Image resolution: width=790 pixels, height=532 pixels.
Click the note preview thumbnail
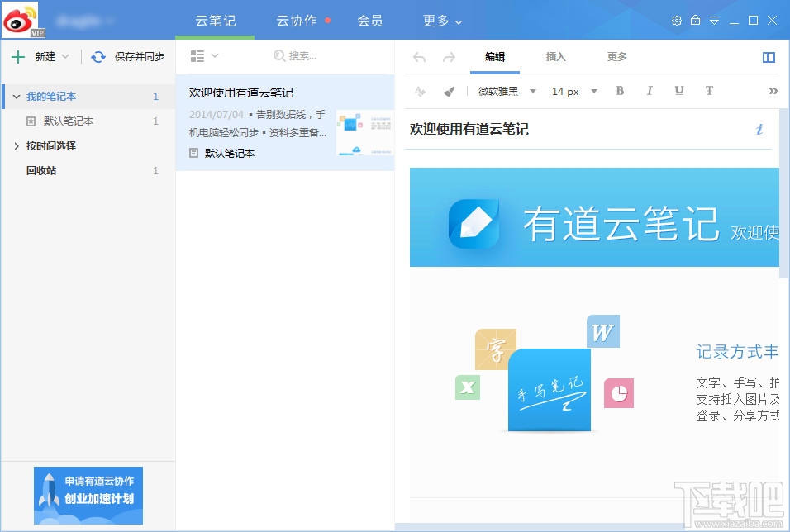click(x=364, y=132)
